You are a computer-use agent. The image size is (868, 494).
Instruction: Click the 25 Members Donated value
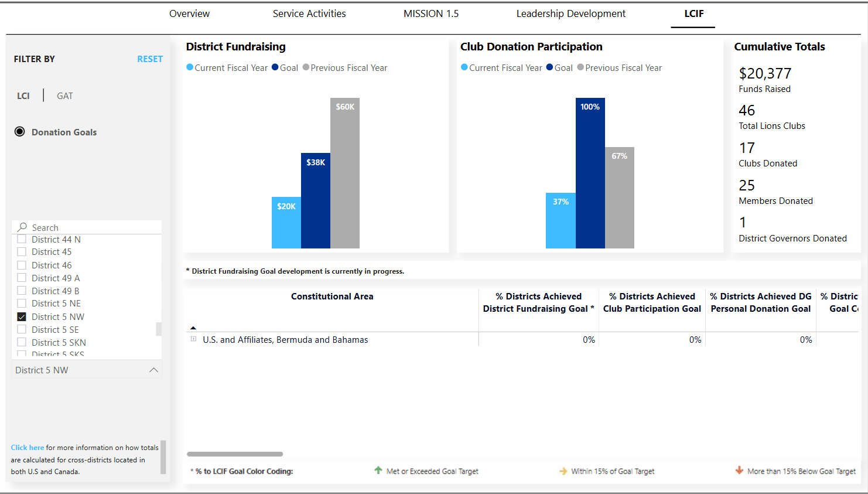coord(747,185)
